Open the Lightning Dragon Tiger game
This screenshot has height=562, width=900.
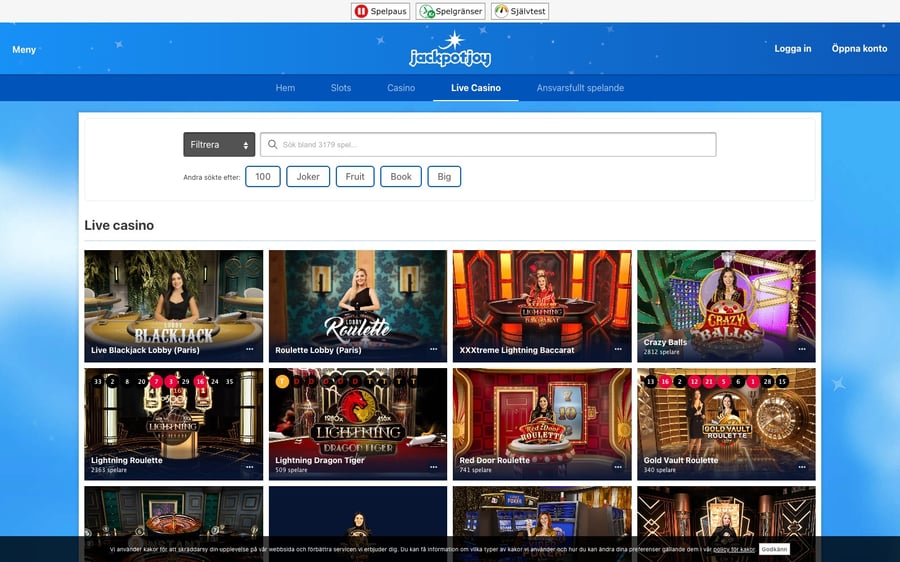point(358,424)
